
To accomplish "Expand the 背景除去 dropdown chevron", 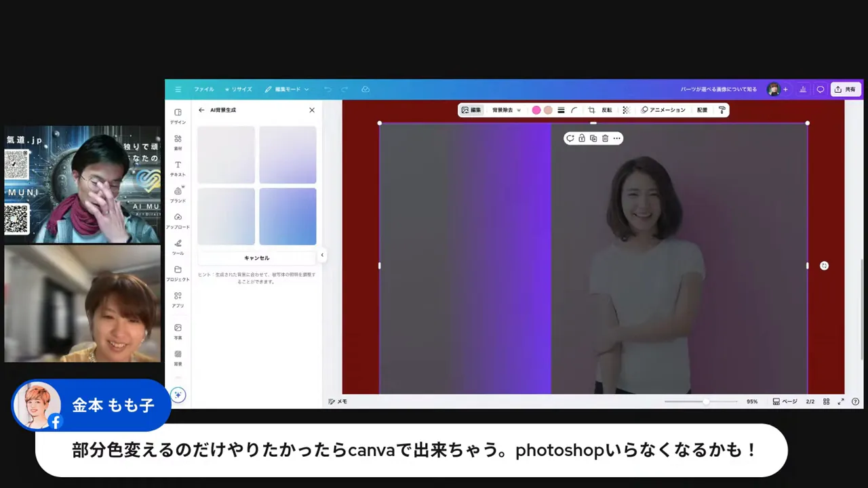I will coord(517,110).
